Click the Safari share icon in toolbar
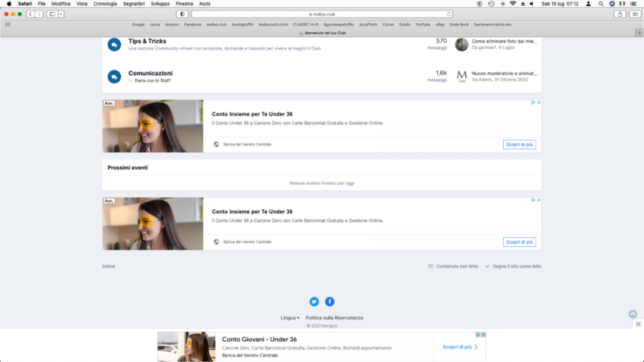 [619, 14]
